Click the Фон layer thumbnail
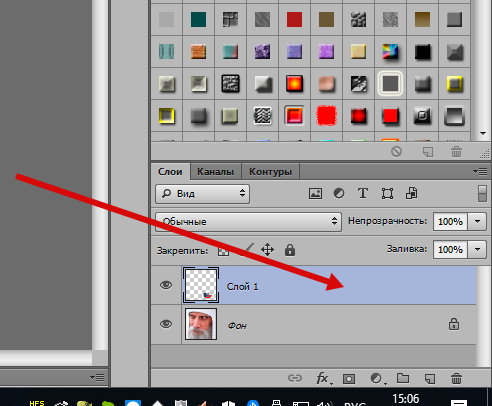 (201, 324)
